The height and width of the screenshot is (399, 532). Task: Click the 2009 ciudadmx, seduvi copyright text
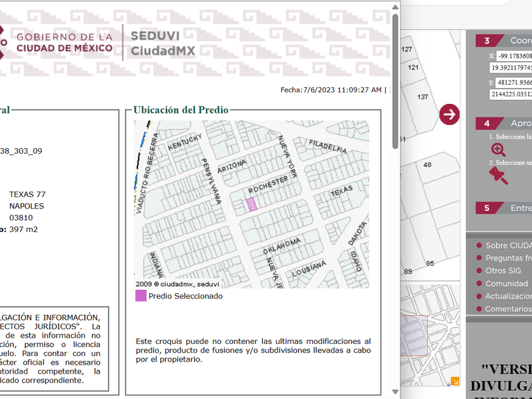[x=177, y=284]
